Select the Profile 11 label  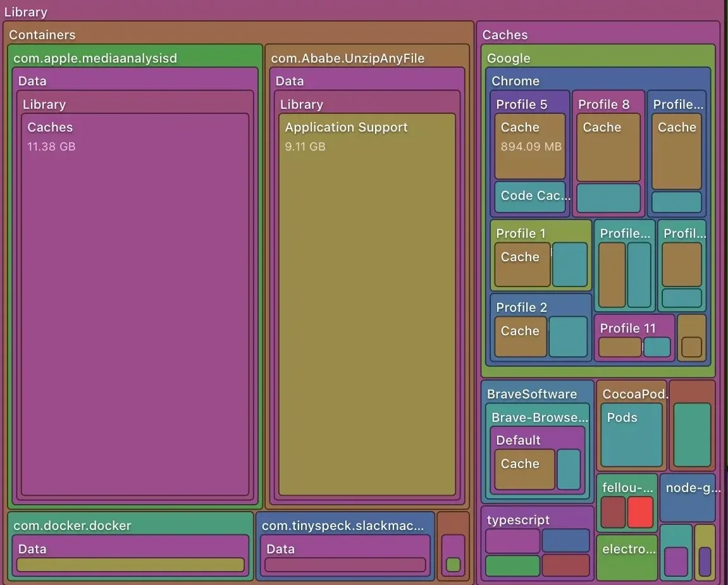click(x=627, y=328)
